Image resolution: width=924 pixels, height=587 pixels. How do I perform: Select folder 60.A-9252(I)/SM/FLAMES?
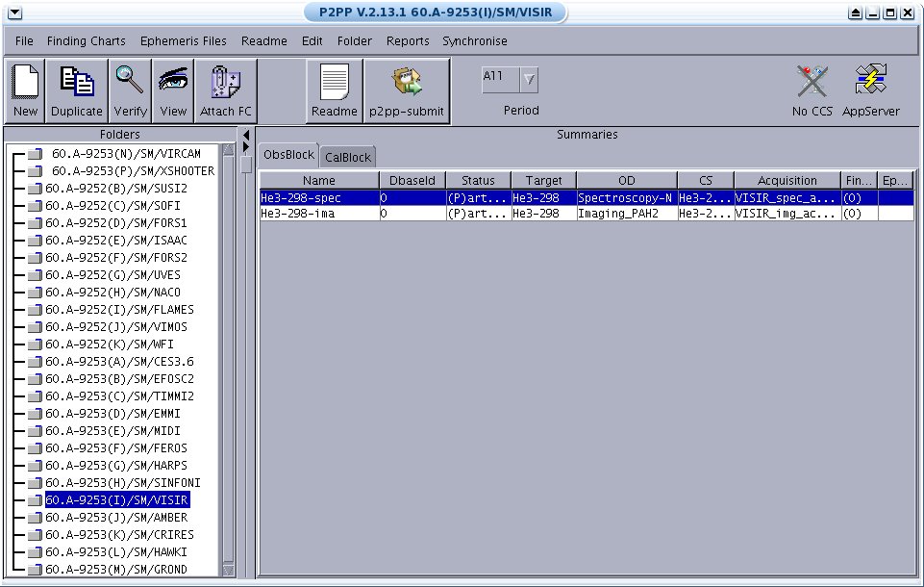click(119, 309)
